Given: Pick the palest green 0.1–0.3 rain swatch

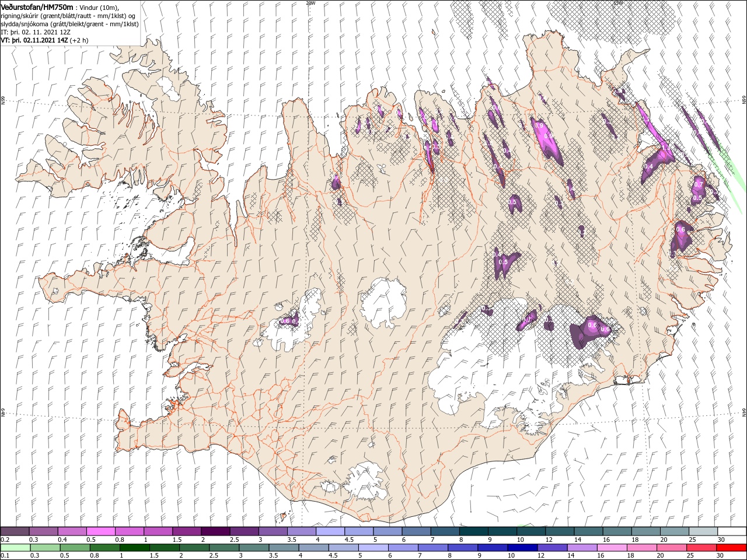Looking at the screenshot, I should [15, 548].
